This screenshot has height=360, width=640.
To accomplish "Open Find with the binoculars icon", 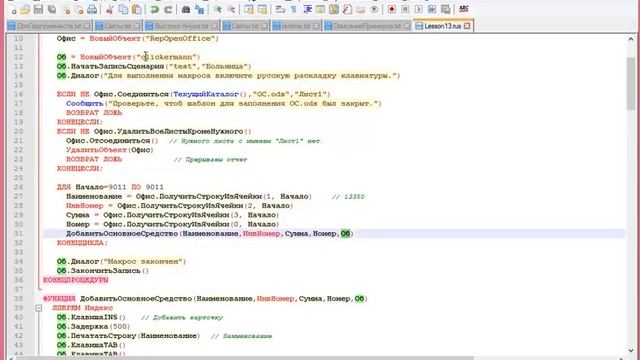I will [186, 9].
